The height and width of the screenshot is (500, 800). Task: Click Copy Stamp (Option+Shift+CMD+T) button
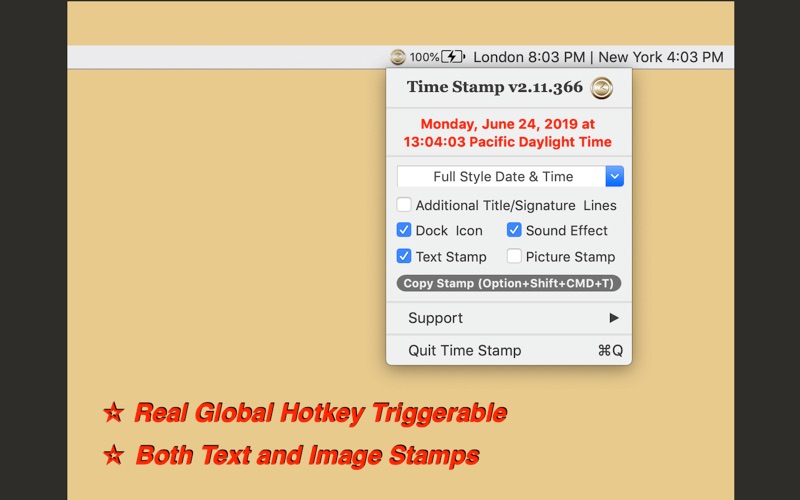point(509,283)
